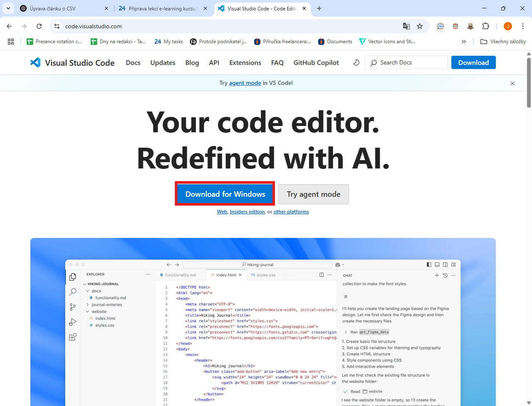This screenshot has height=406, width=532.
Task: Follow the 'agent mode' link in the banner
Action: pyautogui.click(x=245, y=83)
